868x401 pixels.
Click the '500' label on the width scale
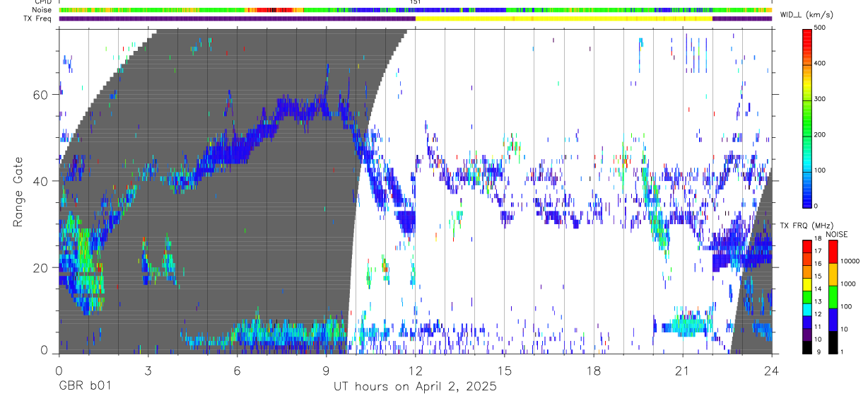point(821,28)
